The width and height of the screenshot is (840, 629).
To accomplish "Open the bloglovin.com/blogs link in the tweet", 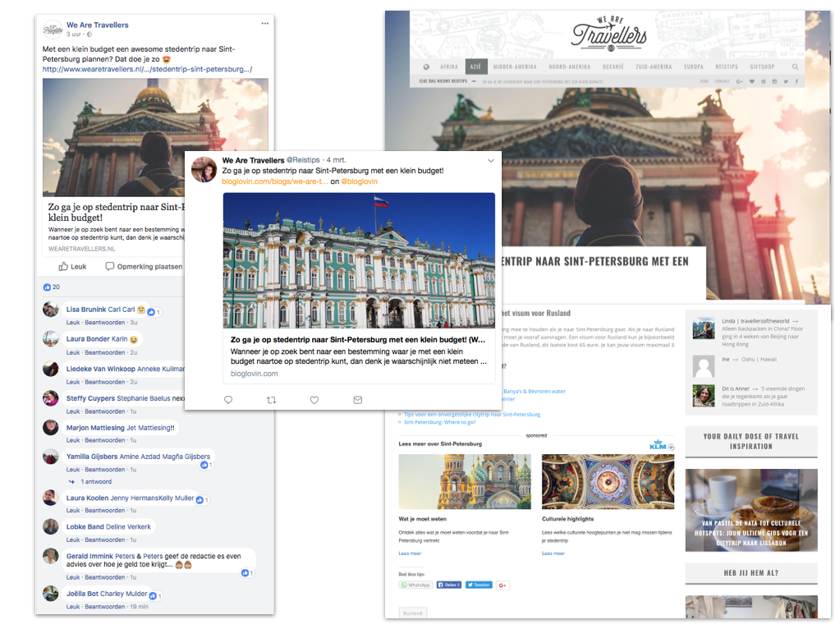I will point(275,181).
